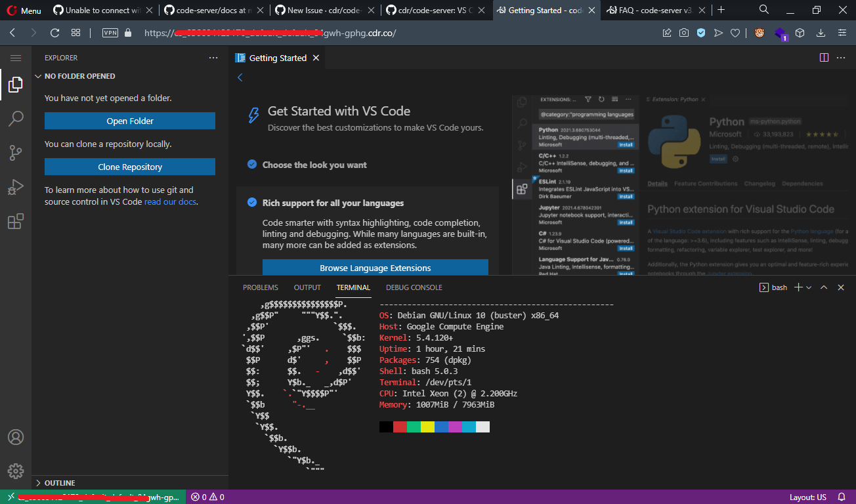856x504 pixels.
Task: Reload the browser page
Action: (x=54, y=33)
